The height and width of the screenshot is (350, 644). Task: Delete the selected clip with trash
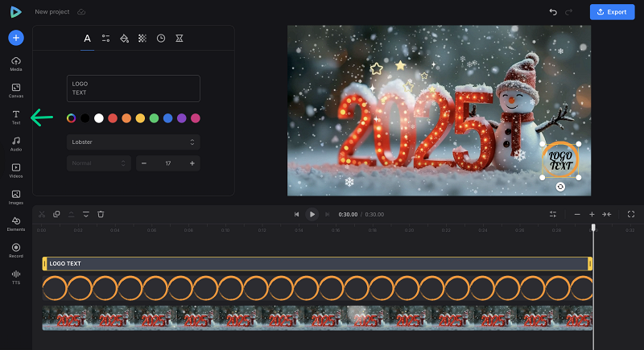pyautogui.click(x=101, y=214)
